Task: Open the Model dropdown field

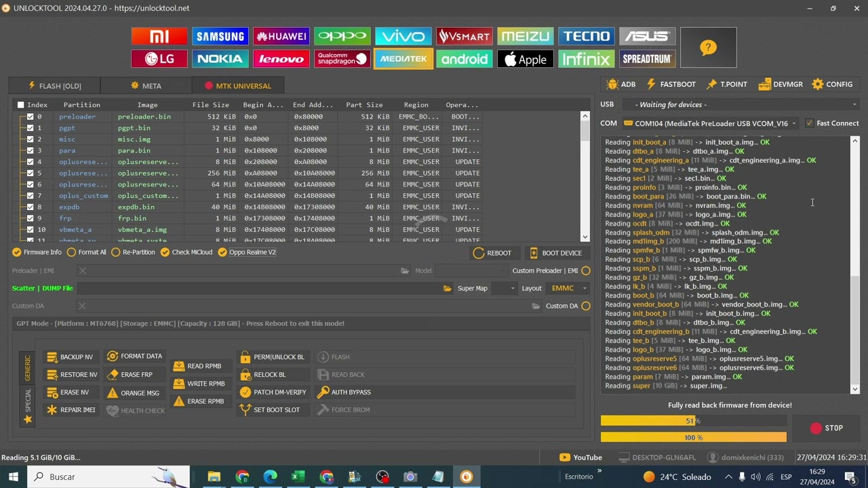Action: 470,270
